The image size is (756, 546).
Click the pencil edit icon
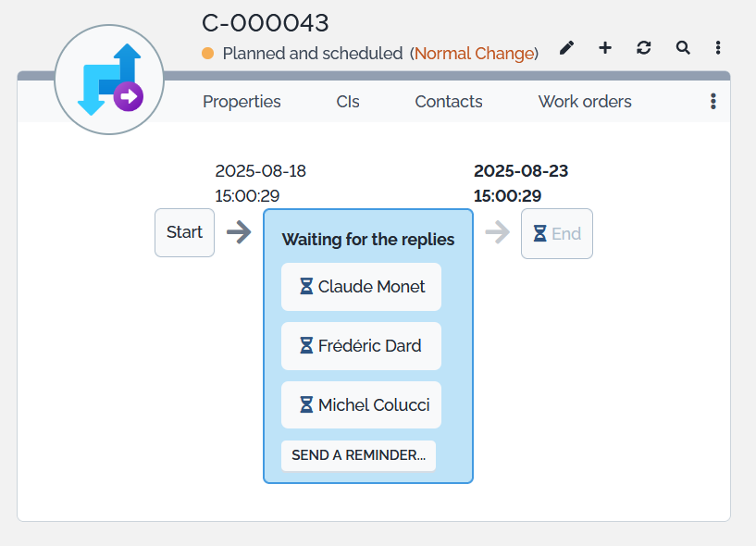point(566,48)
